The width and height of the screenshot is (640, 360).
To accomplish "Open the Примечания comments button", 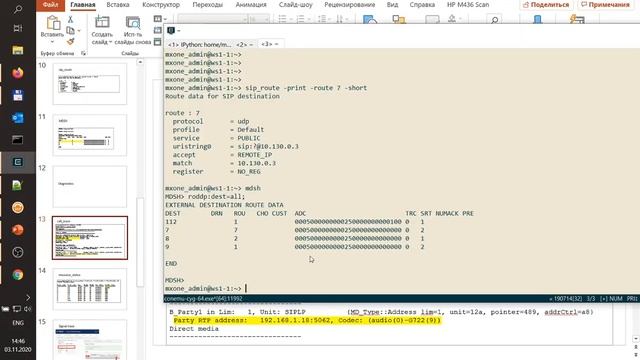I will [x=605, y=5].
